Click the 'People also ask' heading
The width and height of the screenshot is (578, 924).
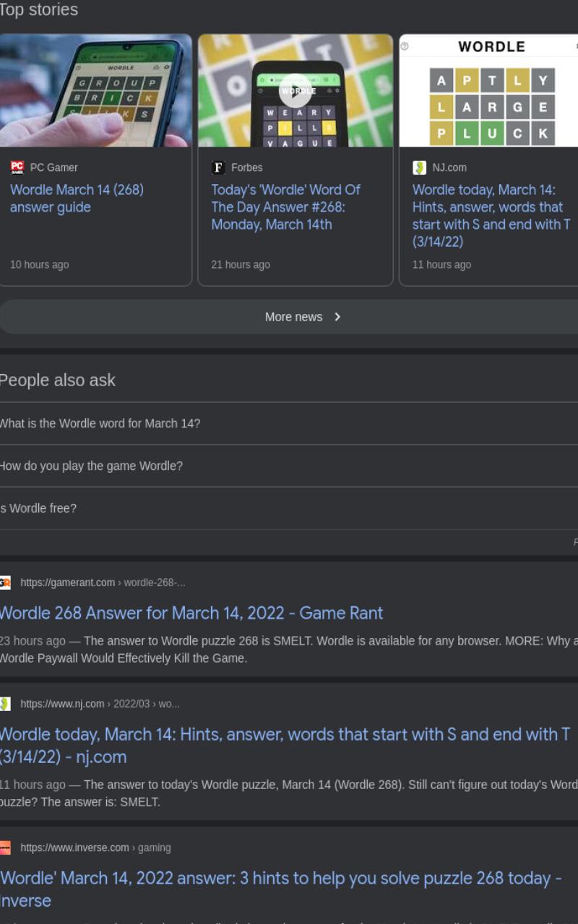tap(57, 380)
